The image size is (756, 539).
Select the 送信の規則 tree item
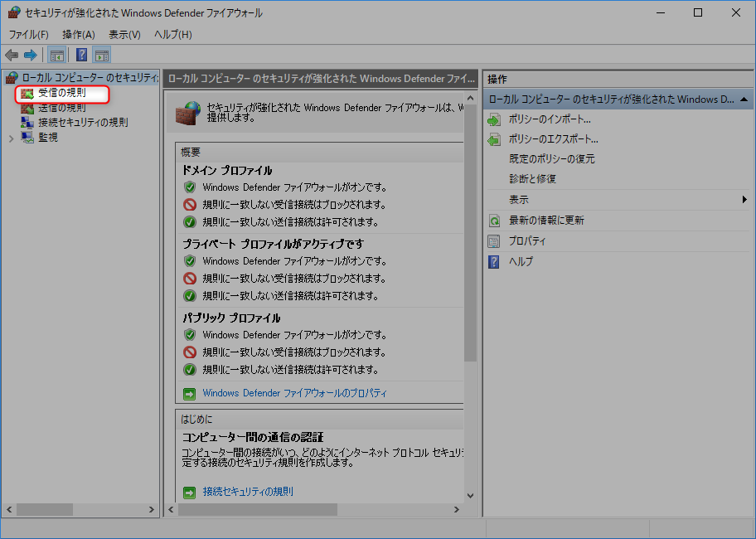point(62,108)
